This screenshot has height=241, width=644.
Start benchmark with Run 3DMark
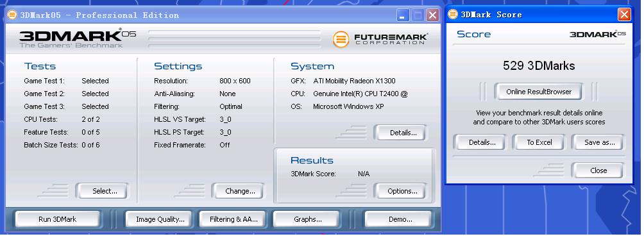[58, 219]
